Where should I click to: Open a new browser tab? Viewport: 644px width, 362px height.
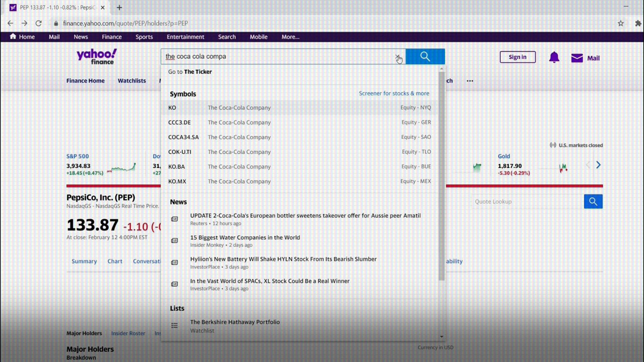coord(119,8)
